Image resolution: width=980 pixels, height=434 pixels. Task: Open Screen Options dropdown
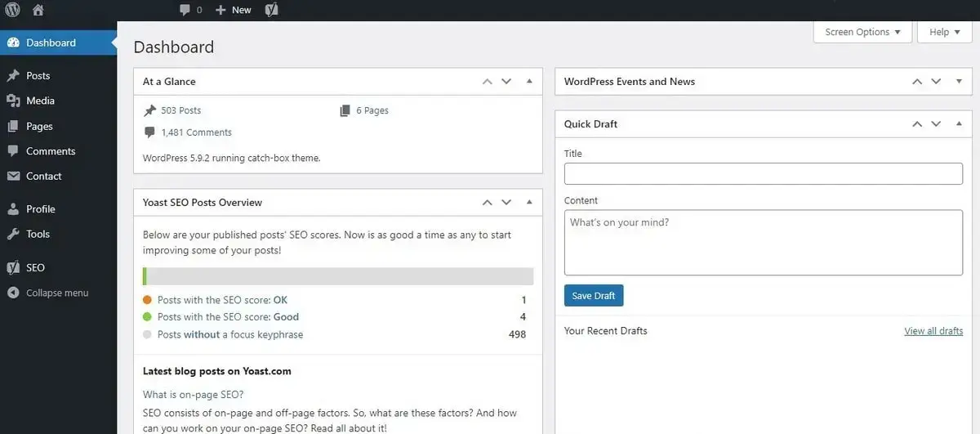[x=862, y=32]
